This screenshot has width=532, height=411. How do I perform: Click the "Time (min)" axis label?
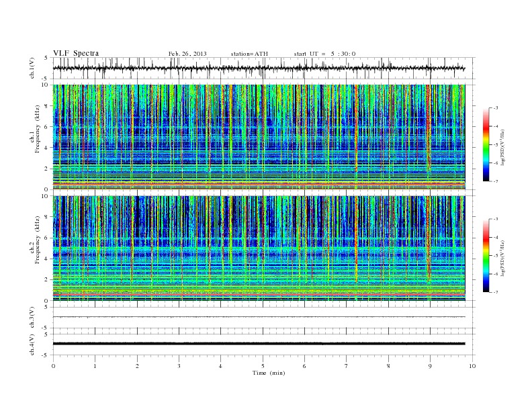coord(269,373)
